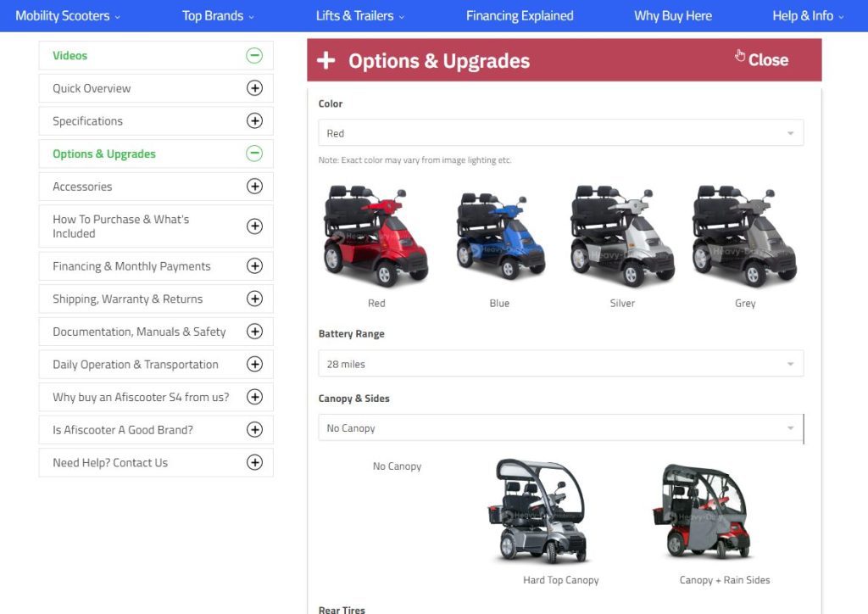
Task: Go to Financing Explained page
Action: [x=520, y=15]
